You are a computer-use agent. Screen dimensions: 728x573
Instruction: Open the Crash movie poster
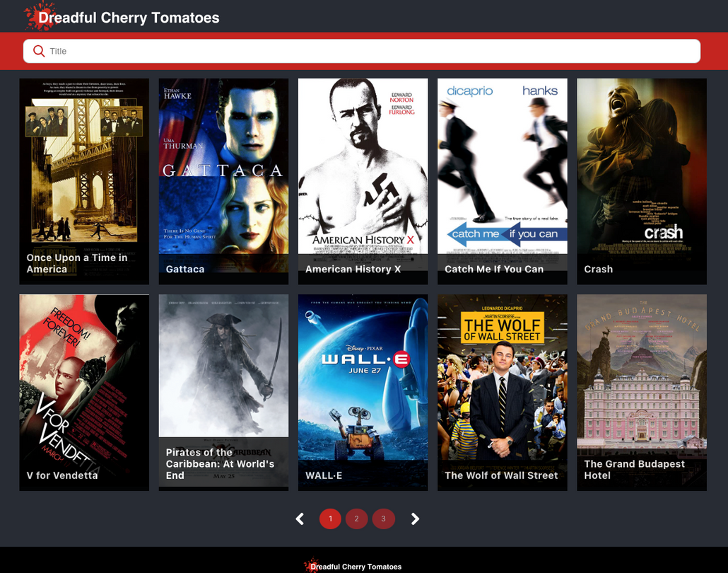[x=642, y=181]
